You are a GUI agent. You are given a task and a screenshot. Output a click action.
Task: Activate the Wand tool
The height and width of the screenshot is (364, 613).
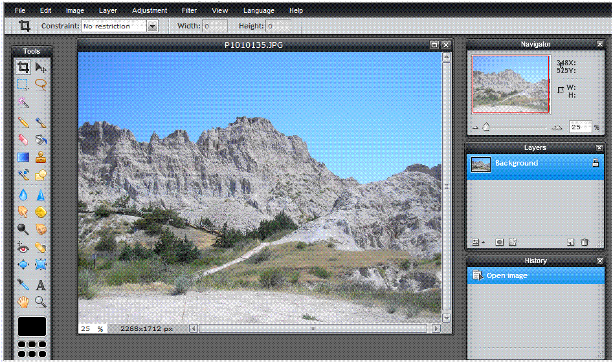click(23, 102)
